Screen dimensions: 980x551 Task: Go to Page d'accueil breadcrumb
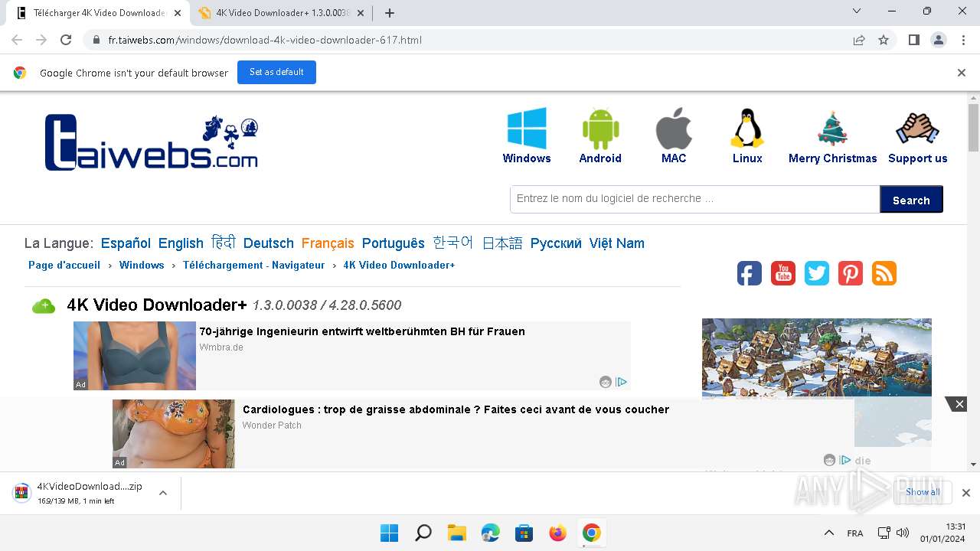(x=64, y=265)
